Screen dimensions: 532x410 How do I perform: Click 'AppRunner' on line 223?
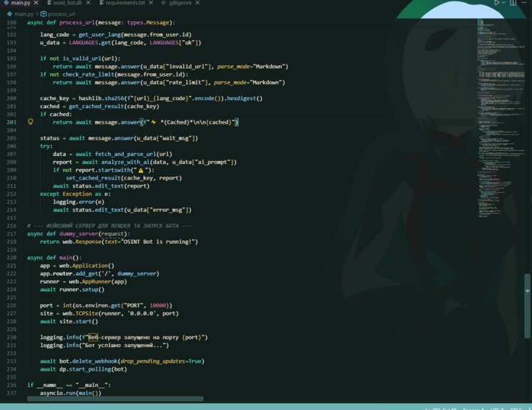(97, 281)
